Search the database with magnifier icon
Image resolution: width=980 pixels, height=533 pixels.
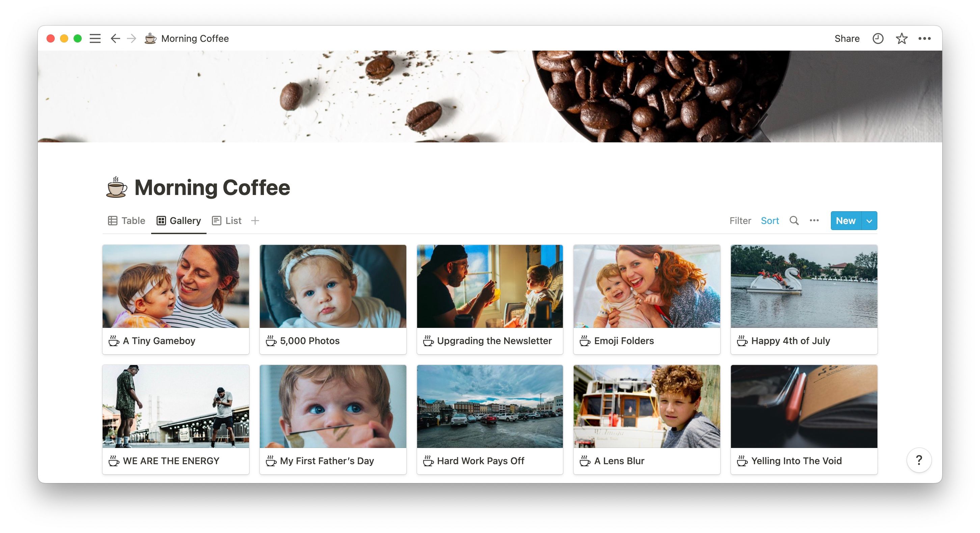point(794,221)
